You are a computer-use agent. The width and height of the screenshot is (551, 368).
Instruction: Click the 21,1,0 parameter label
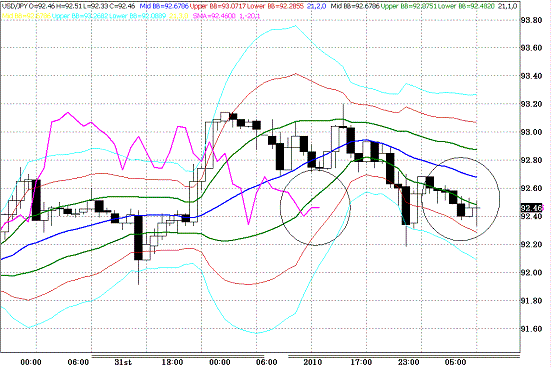click(x=507, y=6)
